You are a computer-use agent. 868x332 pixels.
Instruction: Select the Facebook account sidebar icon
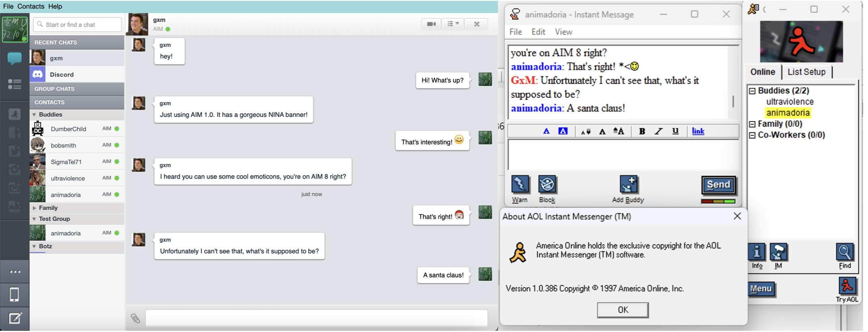[x=15, y=133]
